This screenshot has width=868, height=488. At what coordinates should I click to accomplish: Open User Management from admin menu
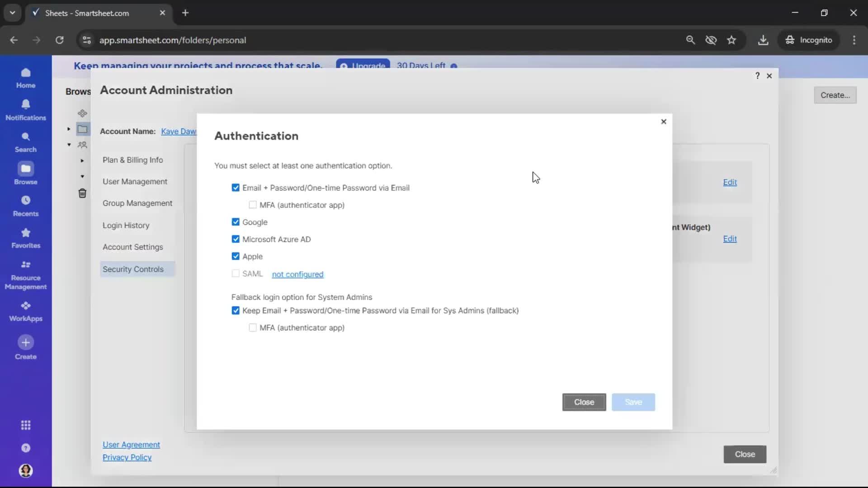[135, 181]
